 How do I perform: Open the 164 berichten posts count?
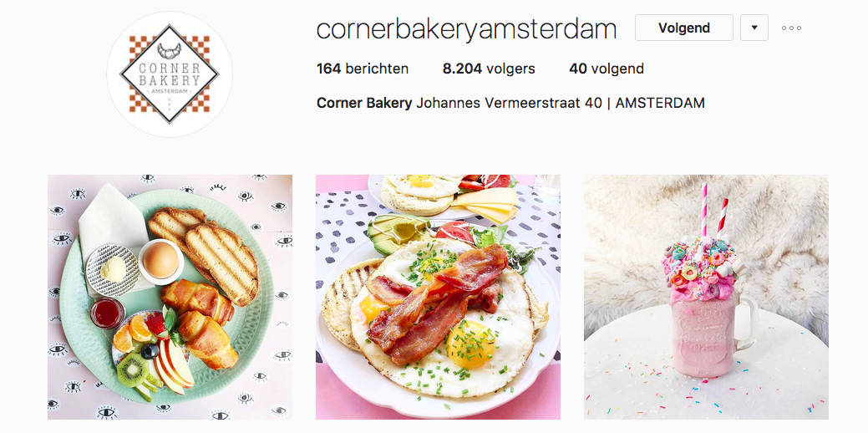pos(363,69)
